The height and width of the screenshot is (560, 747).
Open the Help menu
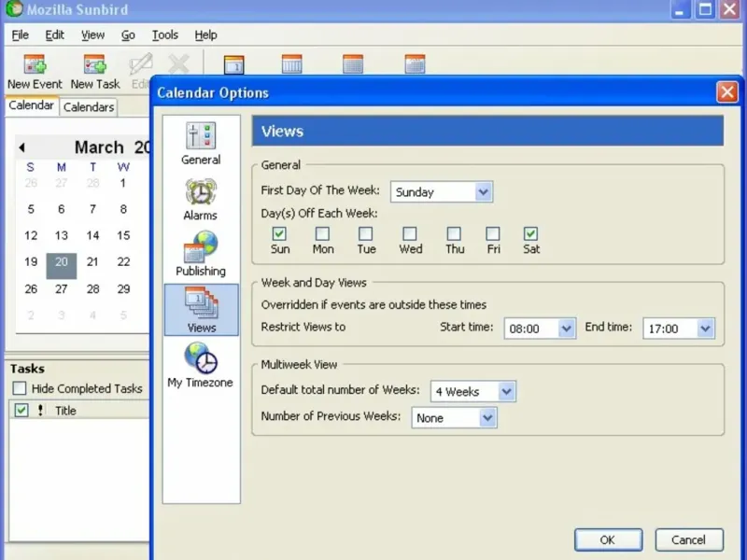pyautogui.click(x=205, y=35)
